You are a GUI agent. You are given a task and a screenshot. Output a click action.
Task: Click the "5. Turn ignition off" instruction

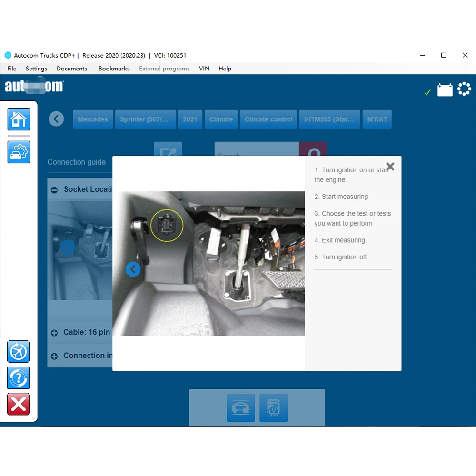[x=340, y=257]
